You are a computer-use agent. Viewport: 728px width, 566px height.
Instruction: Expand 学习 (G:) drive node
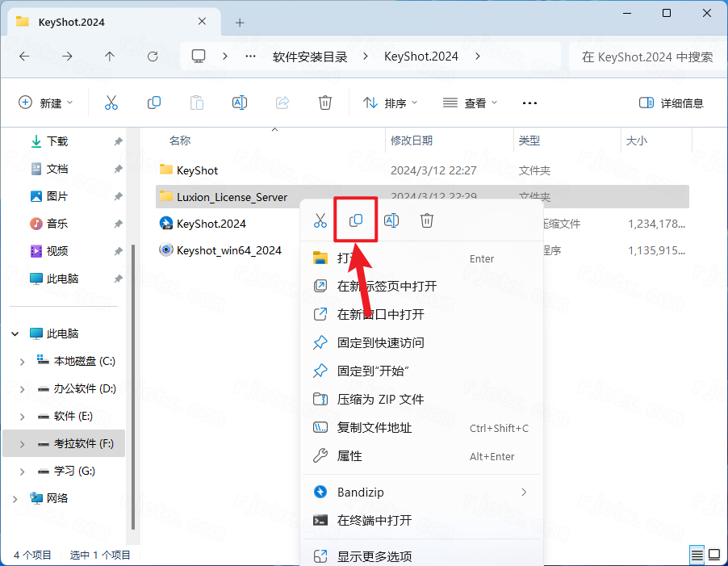(x=22, y=472)
